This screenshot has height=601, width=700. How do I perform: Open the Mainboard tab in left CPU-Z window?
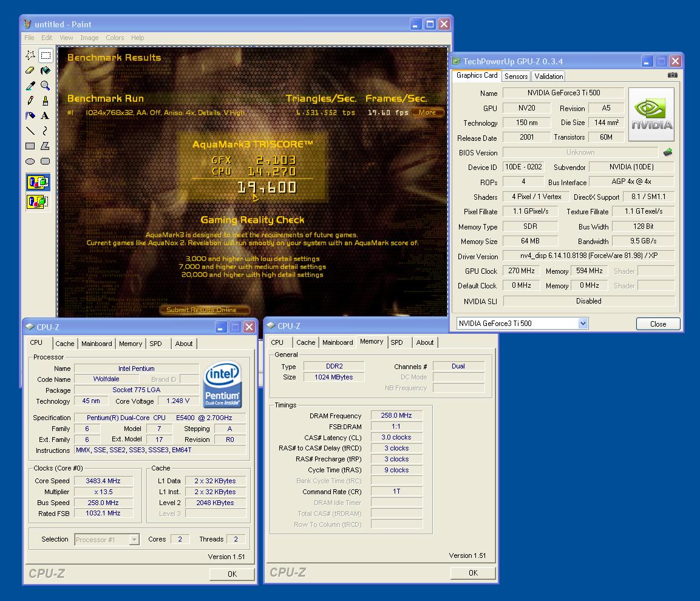97,344
